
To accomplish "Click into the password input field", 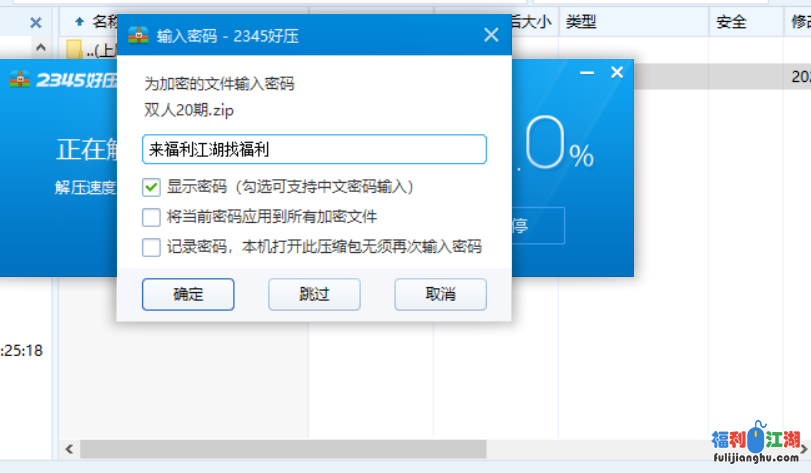I will [314, 150].
